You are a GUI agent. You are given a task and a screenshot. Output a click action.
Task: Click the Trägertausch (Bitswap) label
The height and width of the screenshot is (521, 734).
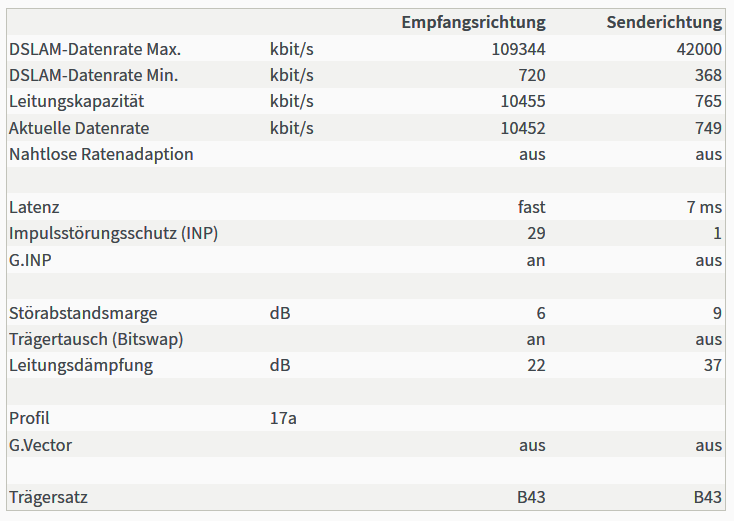(96, 339)
